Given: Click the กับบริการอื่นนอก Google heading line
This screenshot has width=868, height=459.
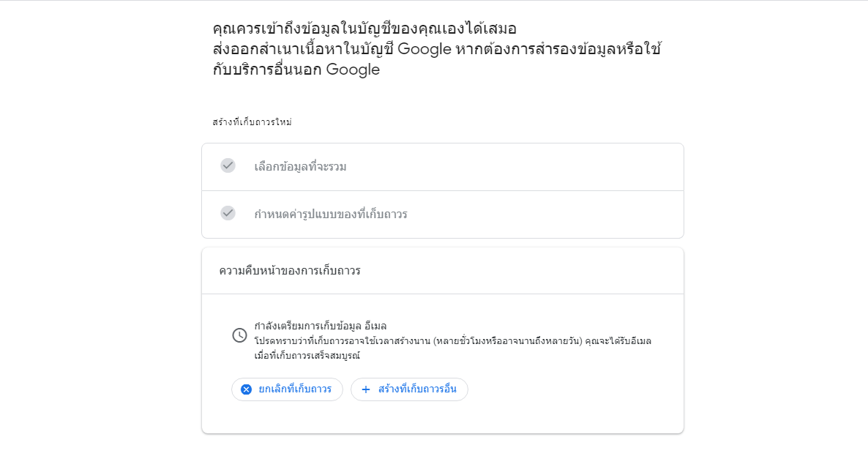Looking at the screenshot, I should coord(296,70).
